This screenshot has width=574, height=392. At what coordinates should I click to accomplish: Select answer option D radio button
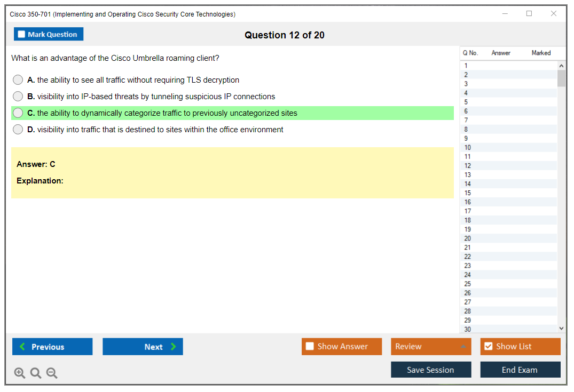(18, 129)
